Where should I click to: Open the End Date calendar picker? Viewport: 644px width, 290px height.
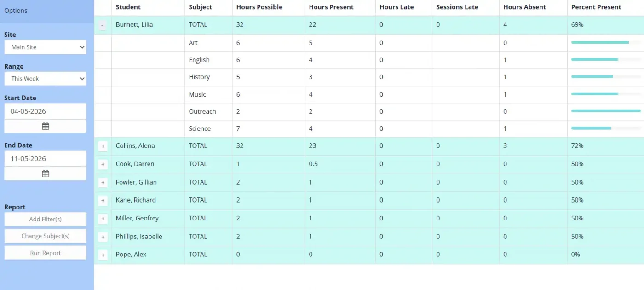click(x=45, y=174)
